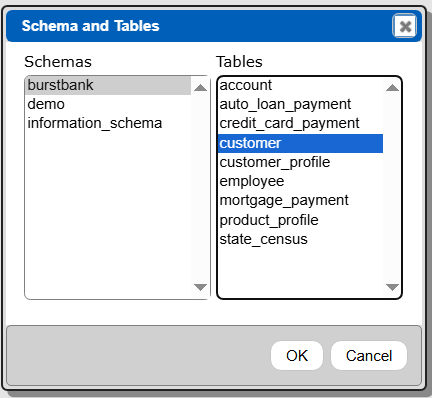The width and height of the screenshot is (432, 398).
Task: Choose the state_census table
Action: coord(300,239)
